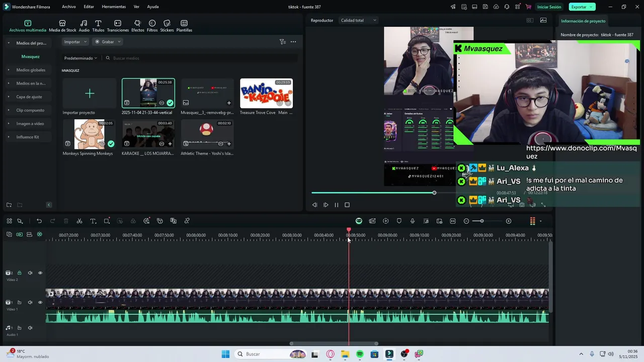The image size is (644, 362).
Task: Select the Mvasquez folder
Action: pos(30,57)
